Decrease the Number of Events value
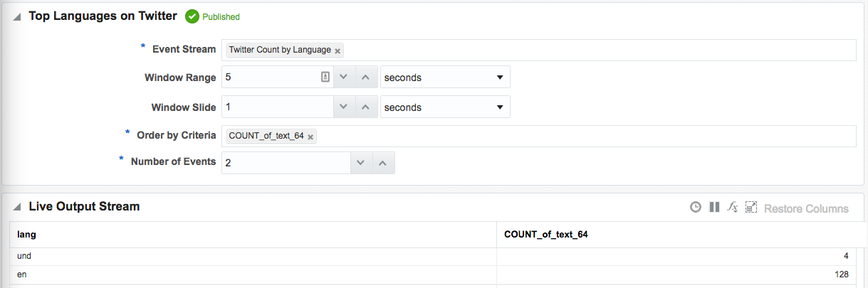868x288 pixels. click(x=360, y=163)
